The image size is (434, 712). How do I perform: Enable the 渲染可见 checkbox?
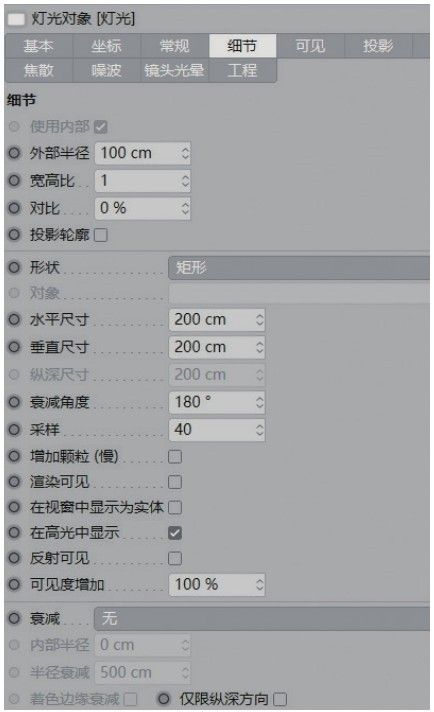[x=175, y=482]
